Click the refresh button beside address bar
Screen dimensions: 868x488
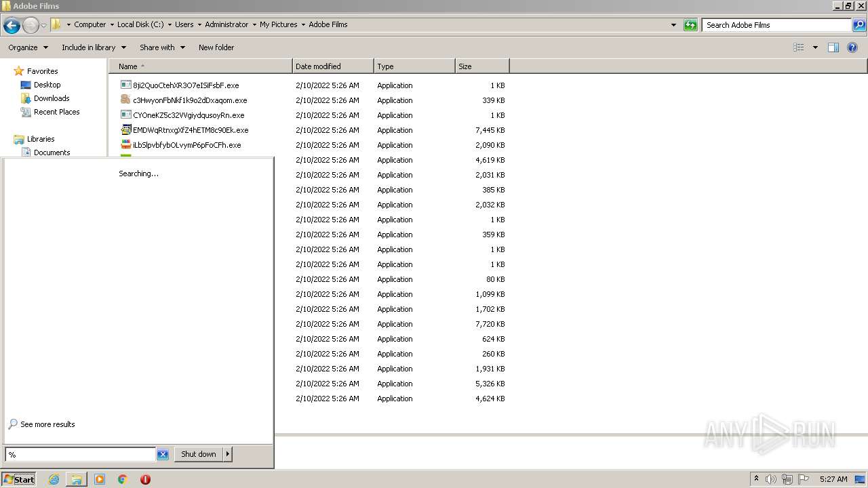690,25
